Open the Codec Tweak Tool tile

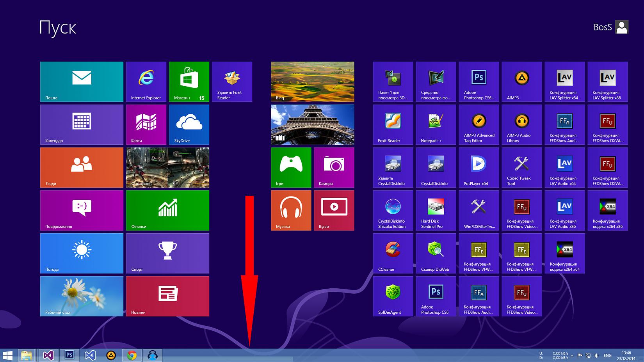tap(522, 167)
